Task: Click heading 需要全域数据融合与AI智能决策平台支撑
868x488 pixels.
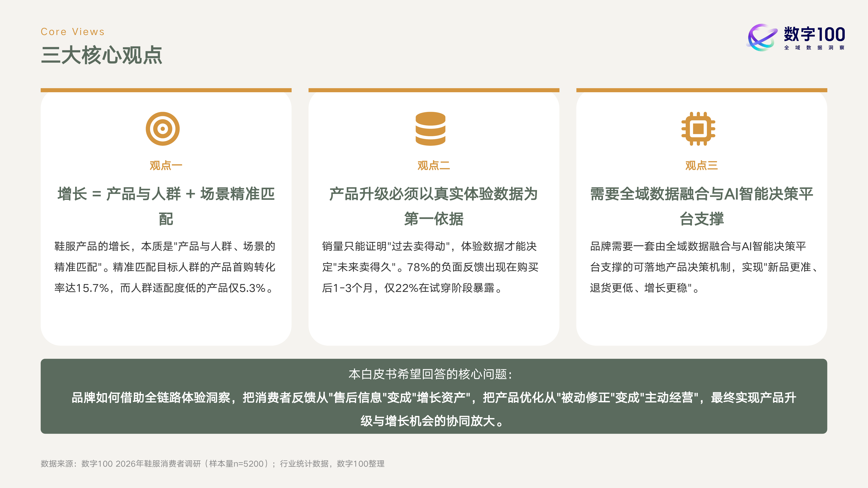Action: coord(702,206)
